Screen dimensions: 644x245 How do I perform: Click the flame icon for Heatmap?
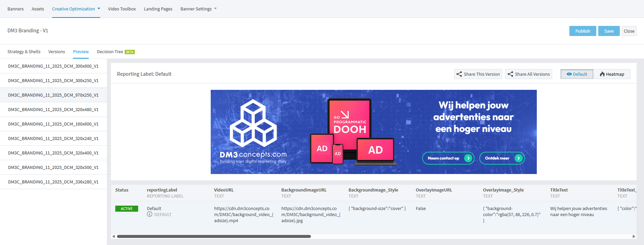pos(602,74)
